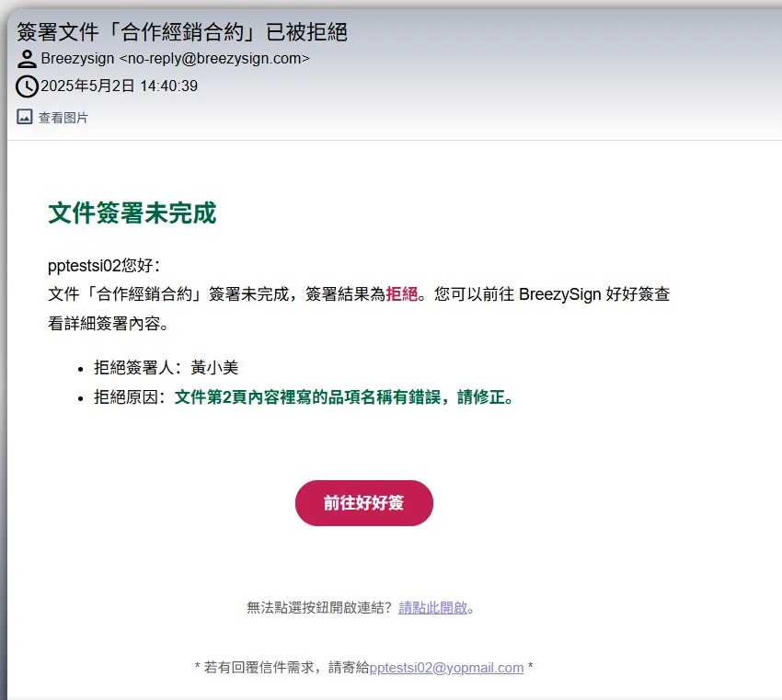Open the 請點此開啟 fallback link
The width and height of the screenshot is (782, 700).
pos(433,607)
